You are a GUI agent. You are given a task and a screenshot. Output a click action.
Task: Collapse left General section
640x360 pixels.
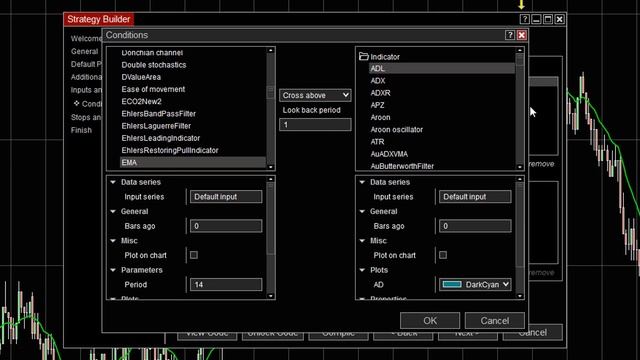click(x=113, y=211)
